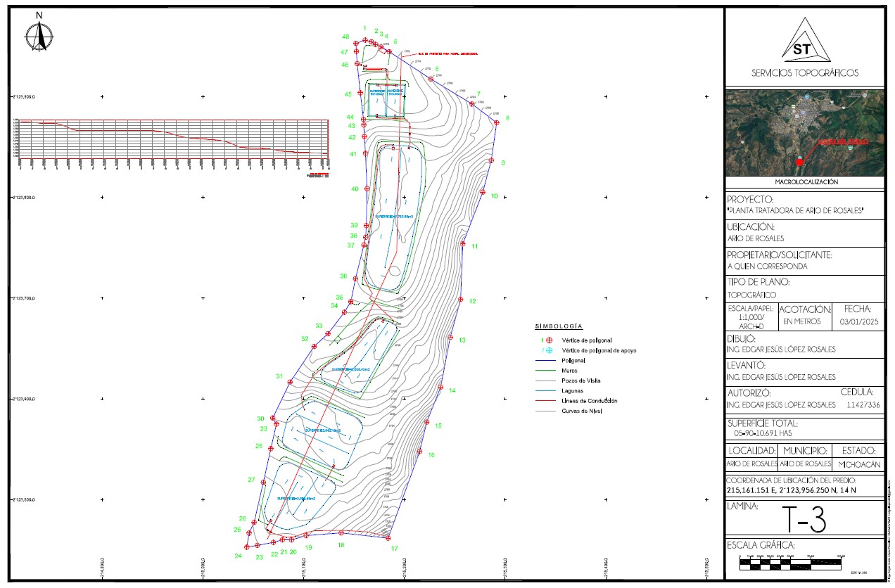Click the green vertex label '33'
This screenshot has height=588, width=895.
[x=319, y=326]
